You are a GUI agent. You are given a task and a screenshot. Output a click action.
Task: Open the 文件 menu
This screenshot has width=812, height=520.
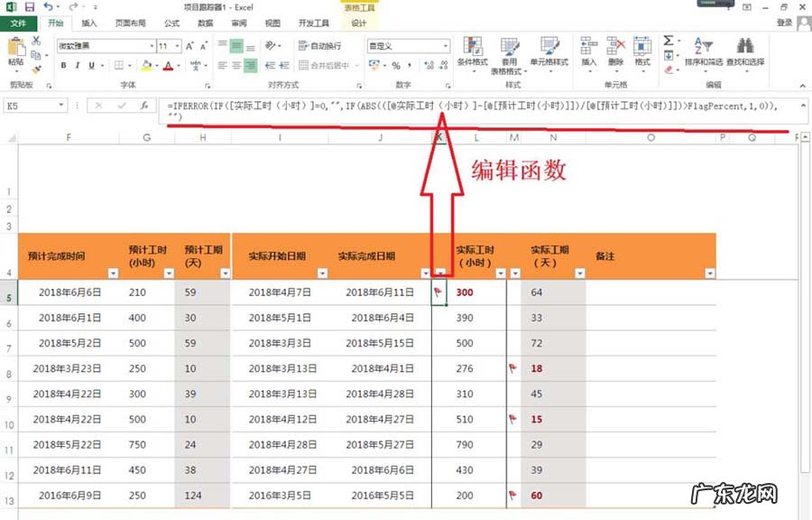(20, 23)
